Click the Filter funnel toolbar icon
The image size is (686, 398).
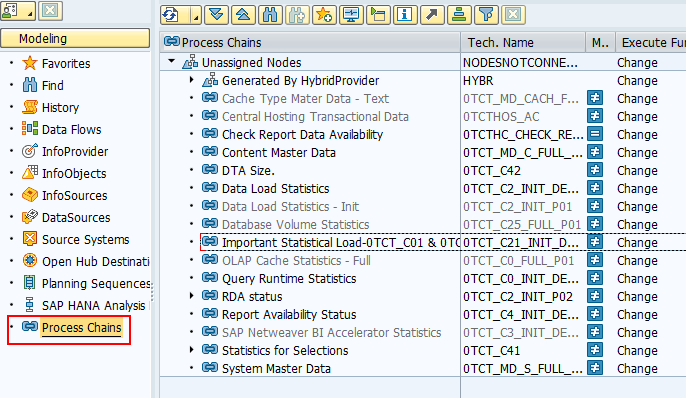tap(486, 15)
